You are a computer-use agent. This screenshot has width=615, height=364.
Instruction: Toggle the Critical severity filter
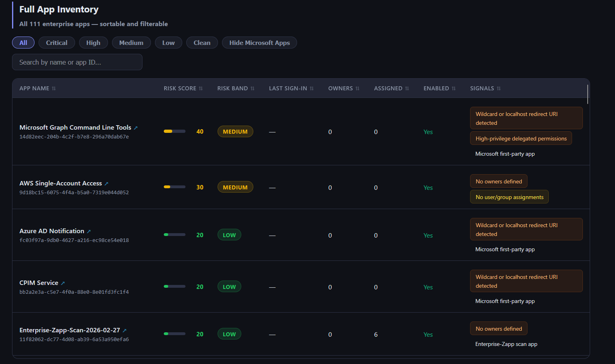click(x=57, y=43)
